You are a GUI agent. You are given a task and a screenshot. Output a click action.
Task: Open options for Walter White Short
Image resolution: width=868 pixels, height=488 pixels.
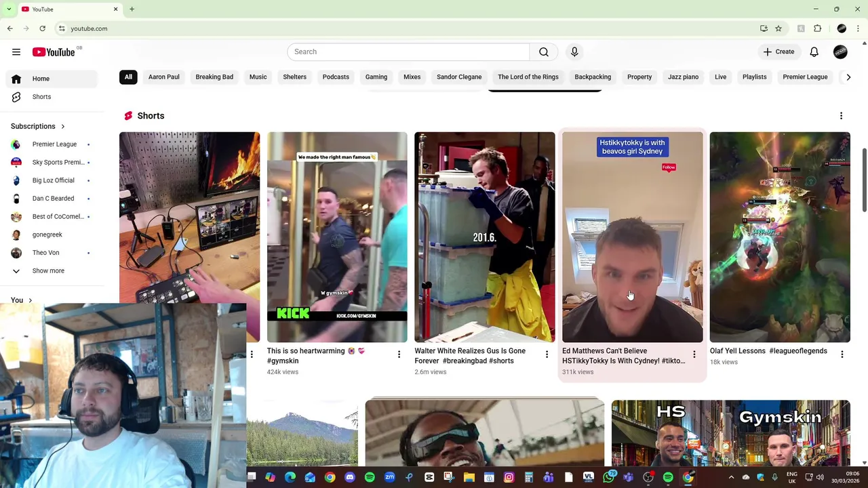(547, 354)
